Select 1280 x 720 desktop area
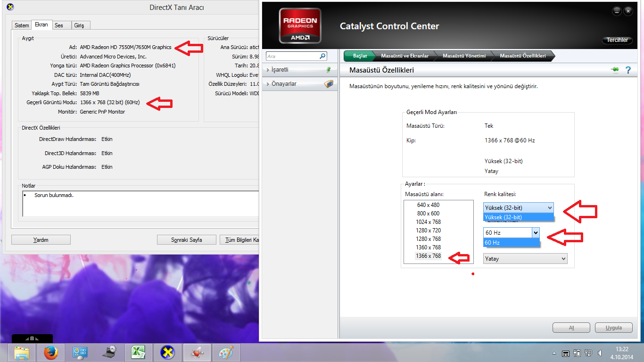This screenshot has width=644, height=362. pyautogui.click(x=428, y=230)
